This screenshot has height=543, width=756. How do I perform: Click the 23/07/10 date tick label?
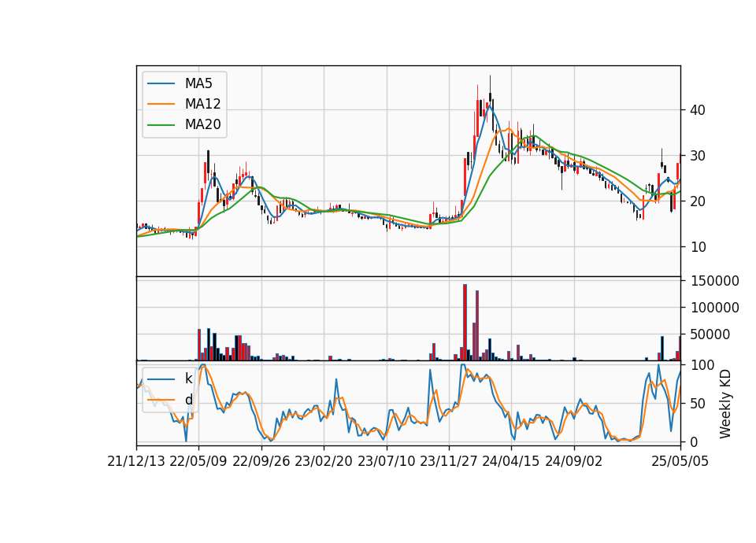click(x=386, y=462)
